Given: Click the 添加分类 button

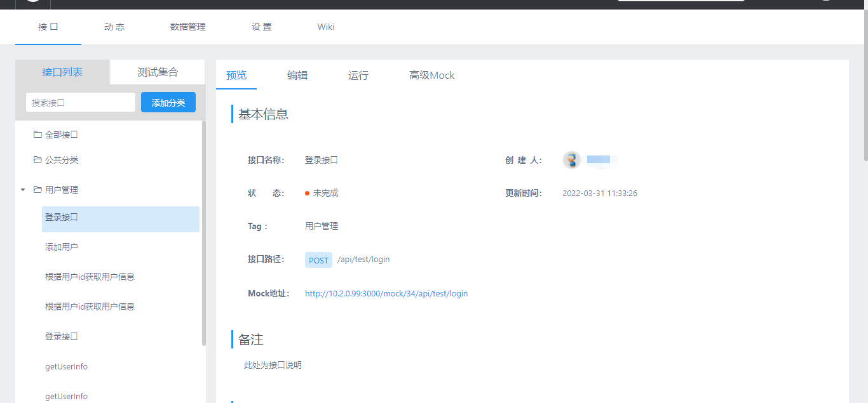Looking at the screenshot, I should pyautogui.click(x=168, y=102).
